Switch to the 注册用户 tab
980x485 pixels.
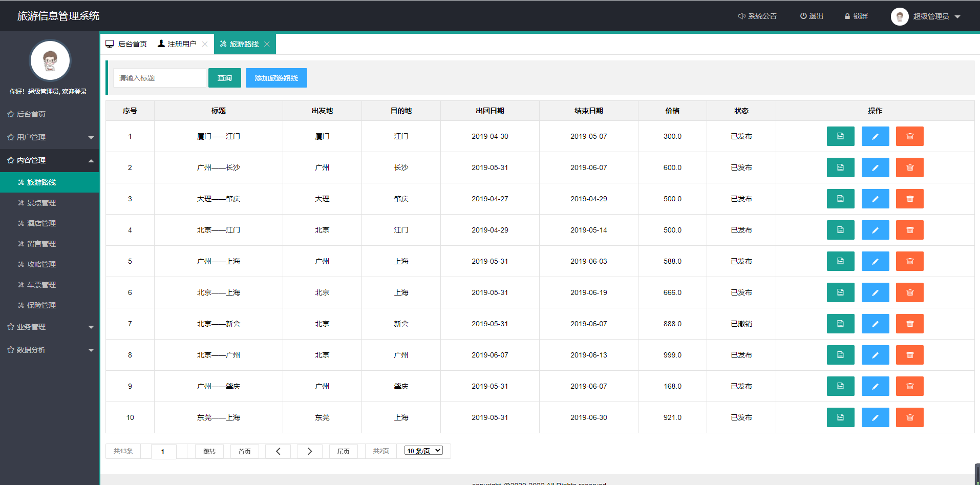click(x=177, y=44)
